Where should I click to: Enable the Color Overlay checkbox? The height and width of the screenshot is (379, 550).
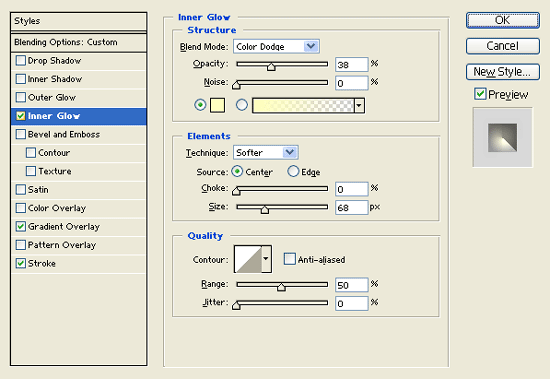click(x=21, y=208)
